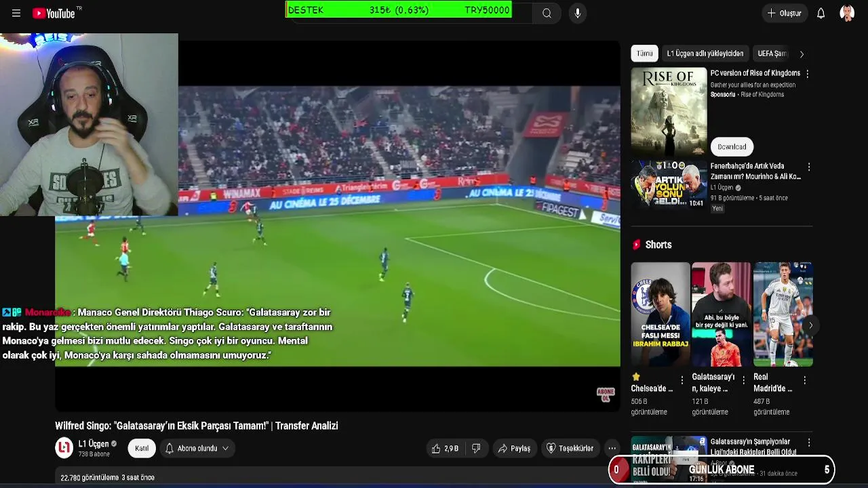Click the Paylaş share button

(514, 448)
